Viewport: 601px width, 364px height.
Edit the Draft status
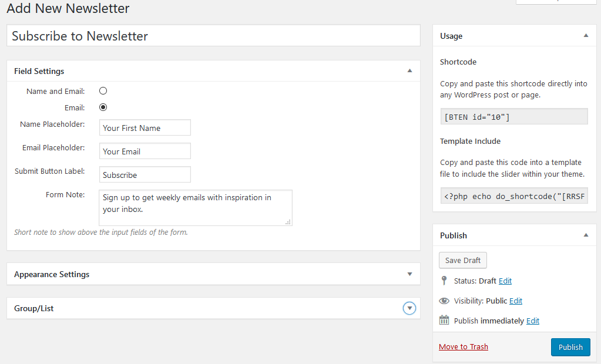pos(505,281)
